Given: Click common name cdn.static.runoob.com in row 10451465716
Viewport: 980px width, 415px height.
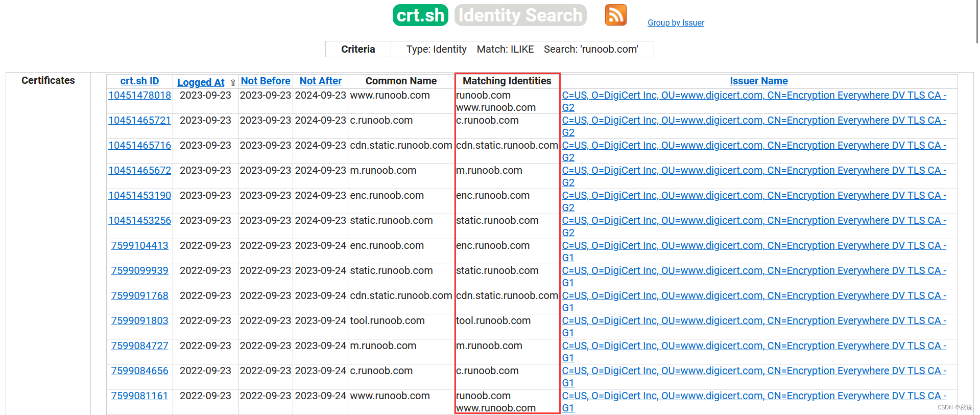Looking at the screenshot, I should coord(401,145).
